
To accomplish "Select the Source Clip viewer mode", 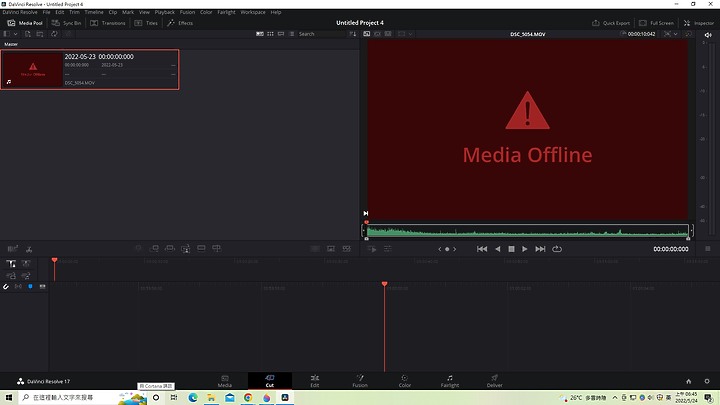I will coord(366,34).
